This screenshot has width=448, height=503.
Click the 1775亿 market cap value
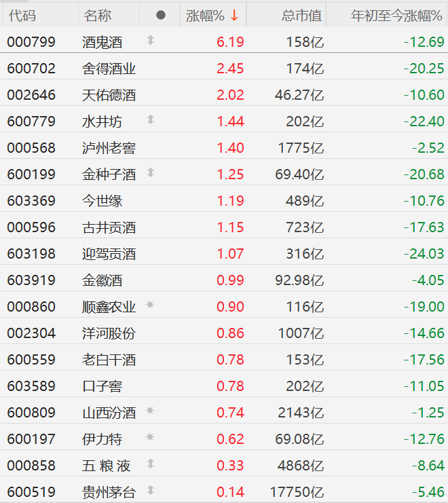301,148
